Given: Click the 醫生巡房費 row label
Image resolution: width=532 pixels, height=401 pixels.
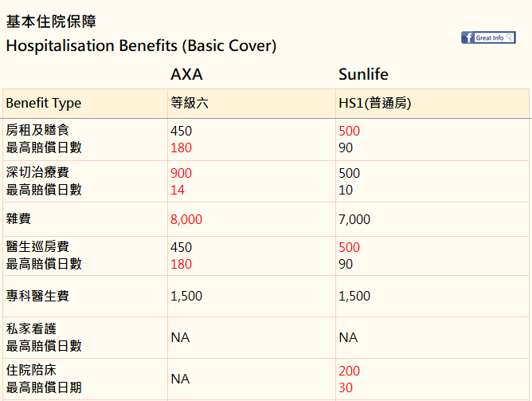Looking at the screenshot, I should click(37, 246).
